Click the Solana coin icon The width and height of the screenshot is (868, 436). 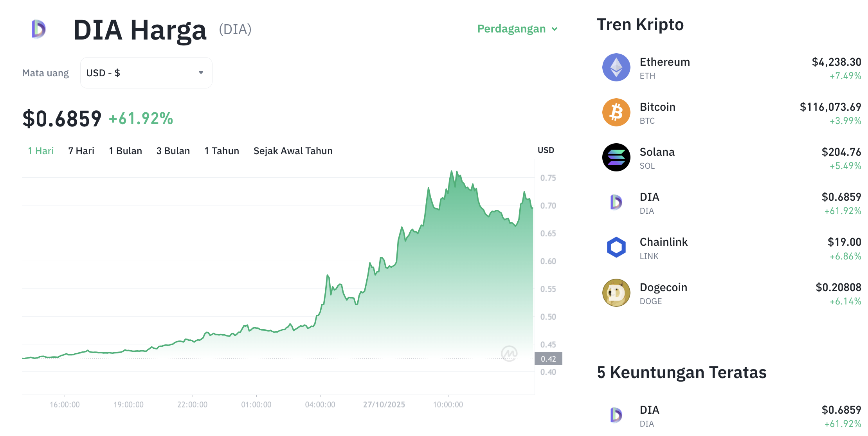click(x=616, y=157)
